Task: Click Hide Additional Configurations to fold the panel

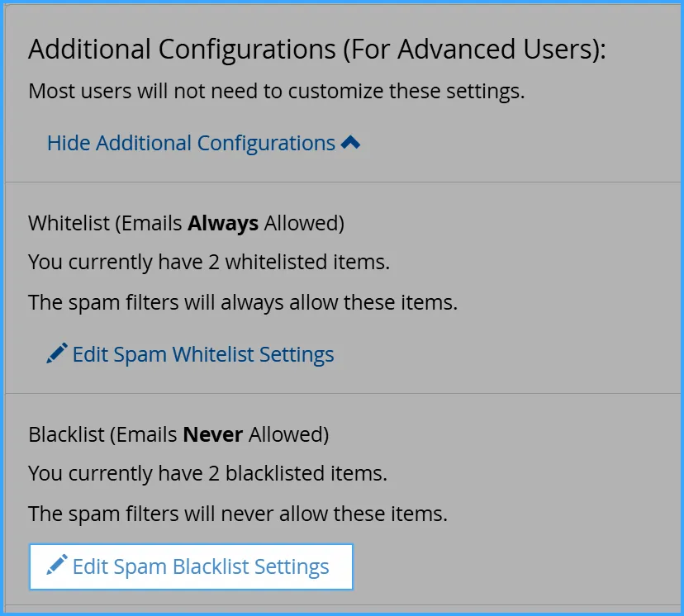Action: pyautogui.click(x=190, y=143)
